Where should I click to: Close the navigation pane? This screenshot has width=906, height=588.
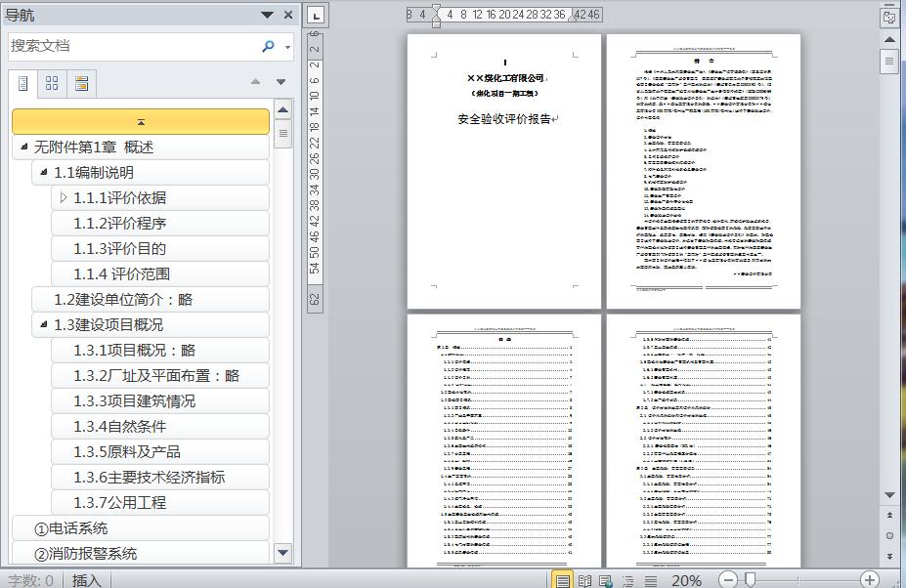tap(288, 15)
